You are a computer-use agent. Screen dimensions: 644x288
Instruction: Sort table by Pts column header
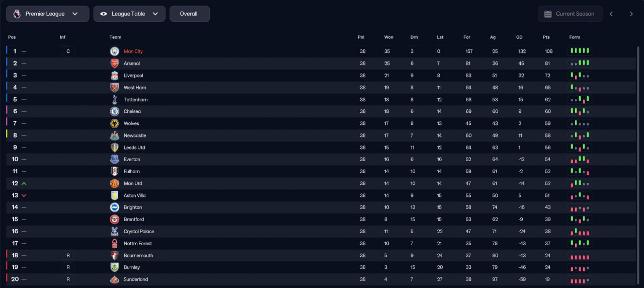pyautogui.click(x=546, y=37)
